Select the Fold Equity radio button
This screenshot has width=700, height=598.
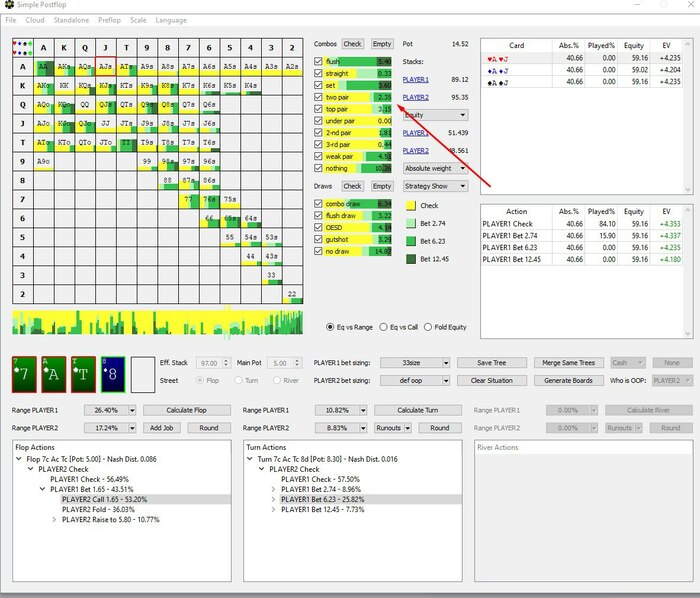pyautogui.click(x=428, y=327)
